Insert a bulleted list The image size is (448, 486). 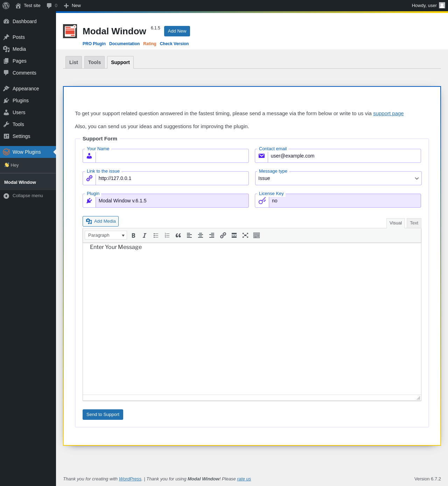click(156, 236)
